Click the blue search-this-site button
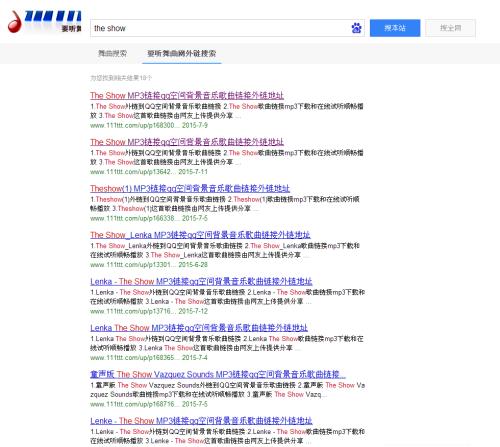Image resolution: width=500 pixels, height=447 pixels. coord(395,28)
